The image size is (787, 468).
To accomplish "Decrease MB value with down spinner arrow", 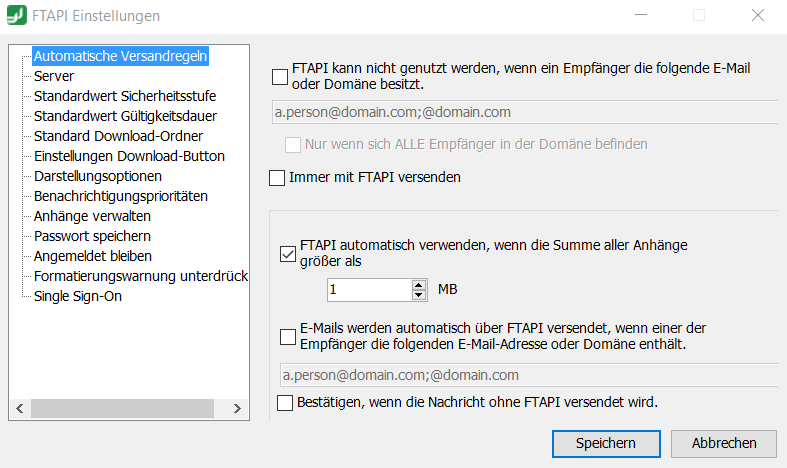I will pos(418,294).
